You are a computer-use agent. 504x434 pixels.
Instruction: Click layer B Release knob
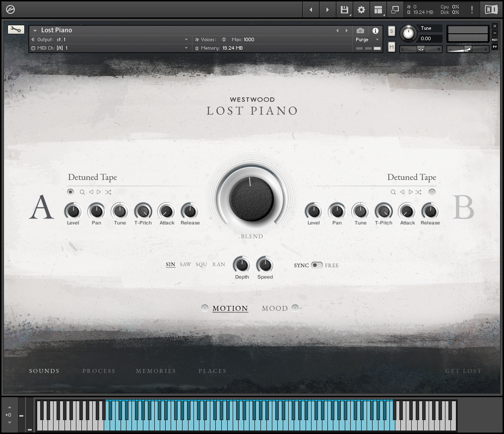[x=430, y=212]
